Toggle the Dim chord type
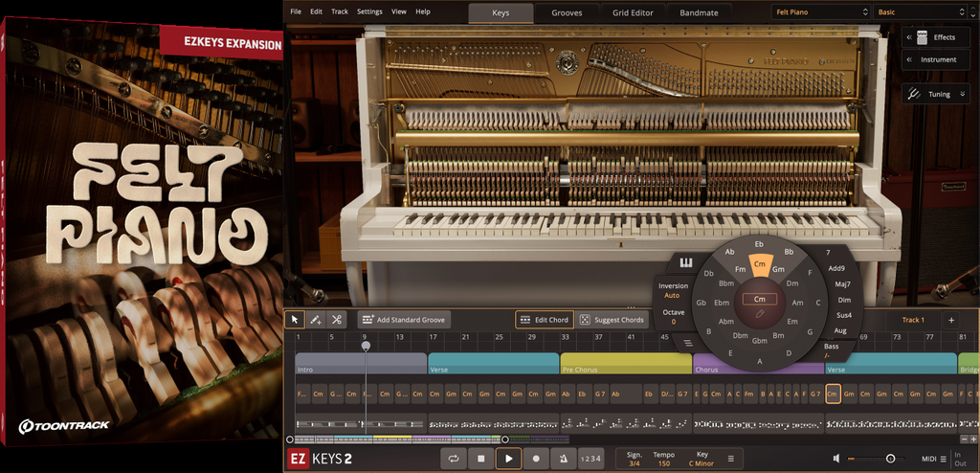Screen dimensions: 980x473 coord(844,300)
